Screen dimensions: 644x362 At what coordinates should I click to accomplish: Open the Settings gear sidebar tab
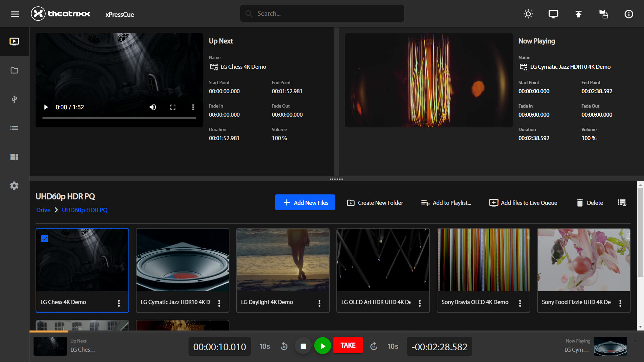coord(14,186)
